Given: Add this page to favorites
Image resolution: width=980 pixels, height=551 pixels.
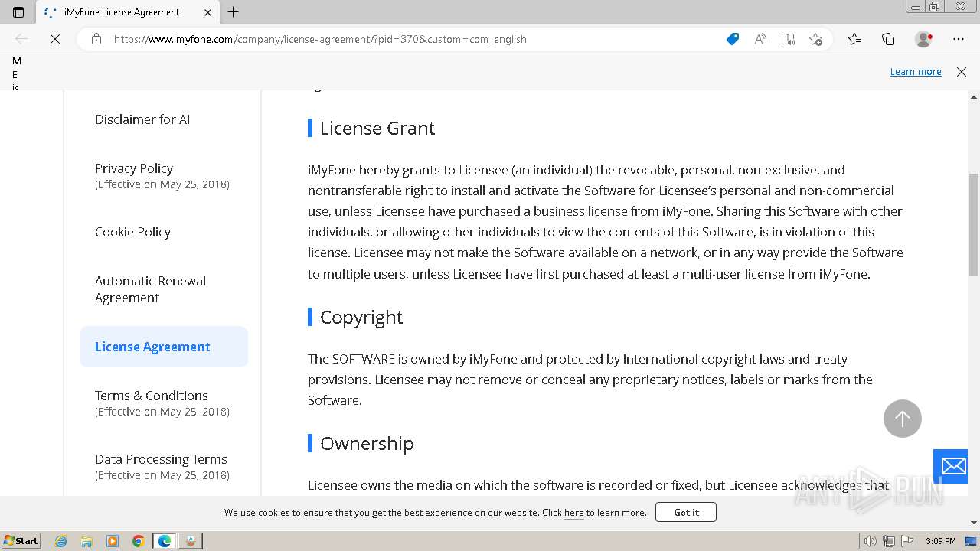Looking at the screenshot, I should tap(815, 39).
